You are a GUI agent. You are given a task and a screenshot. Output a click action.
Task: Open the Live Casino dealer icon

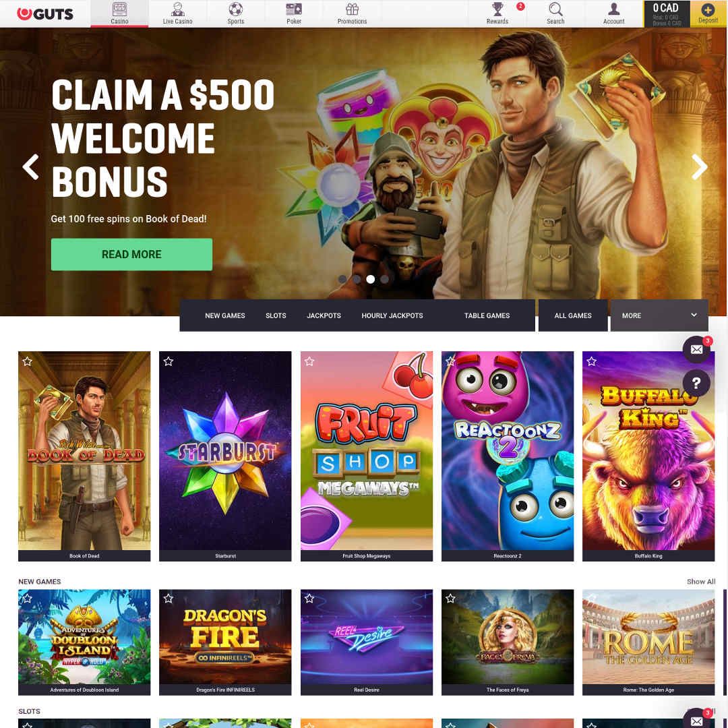[177, 9]
